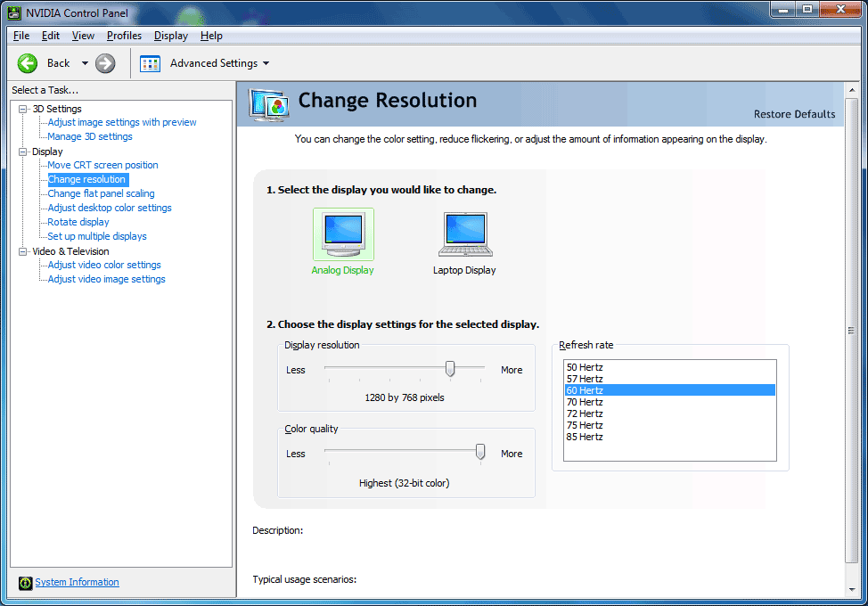Viewport: 868px width, 606px height.
Task: Select 50 Hertz refresh rate
Action: 669,367
